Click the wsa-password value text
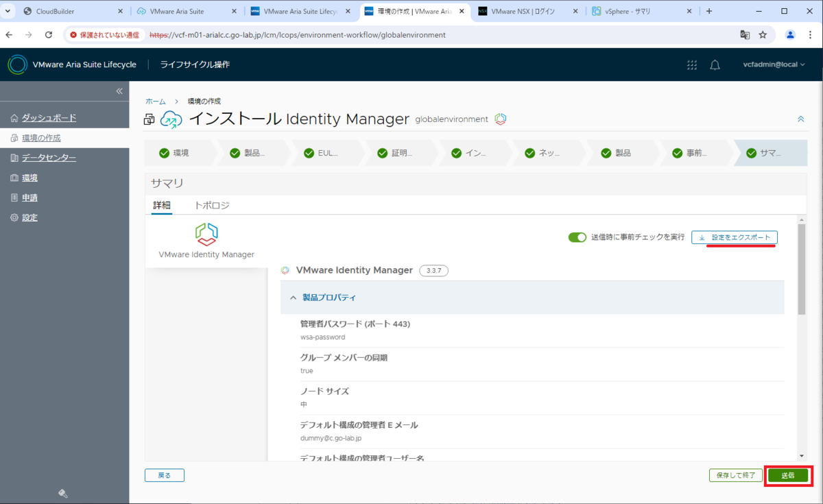The image size is (823, 504). point(322,337)
